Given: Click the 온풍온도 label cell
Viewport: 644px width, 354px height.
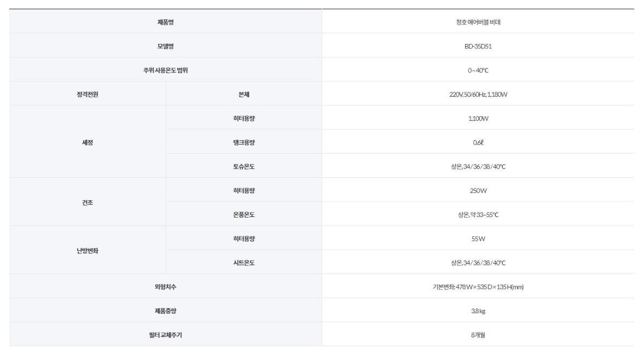Looking at the screenshot, I should click(x=244, y=214).
